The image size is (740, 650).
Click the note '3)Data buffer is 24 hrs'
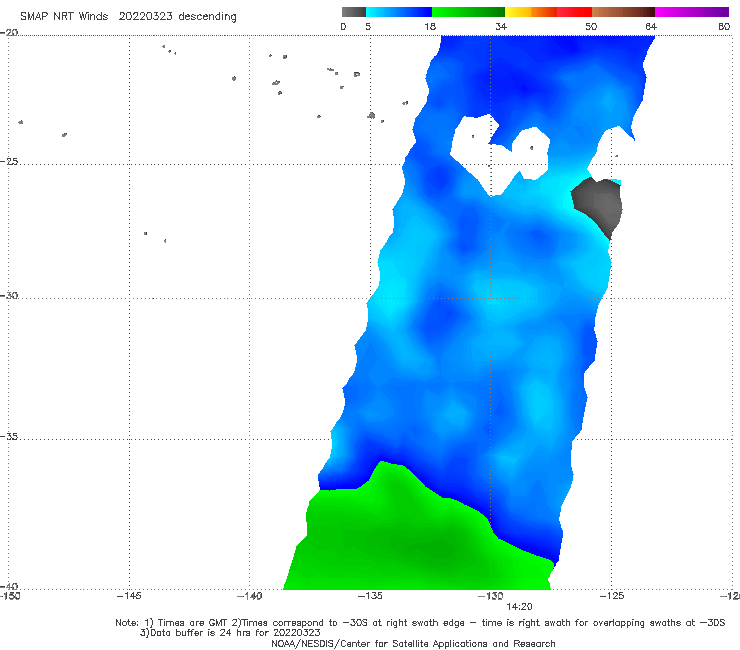click(x=230, y=633)
